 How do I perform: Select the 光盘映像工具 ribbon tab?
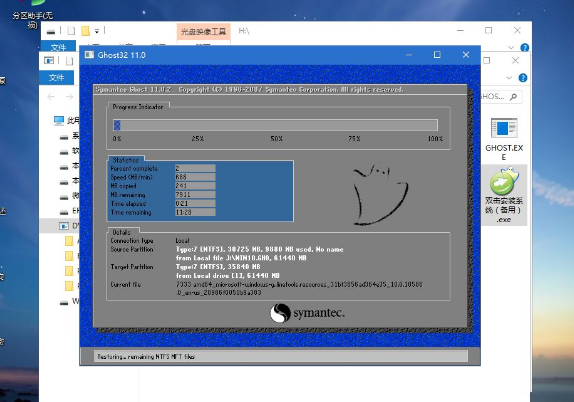(x=203, y=32)
